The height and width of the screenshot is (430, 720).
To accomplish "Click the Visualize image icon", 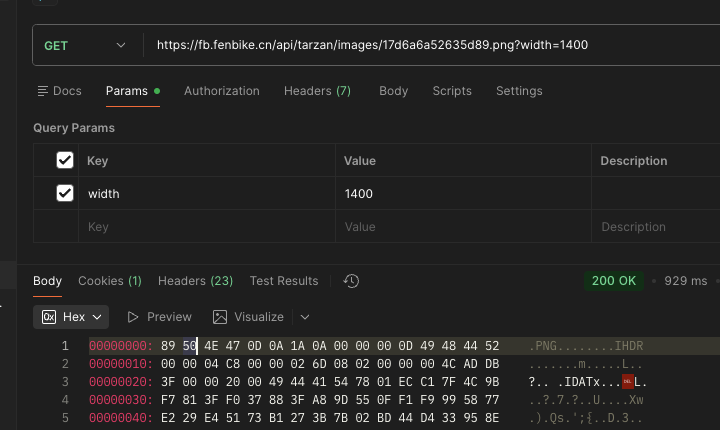I will pyautogui.click(x=220, y=317).
